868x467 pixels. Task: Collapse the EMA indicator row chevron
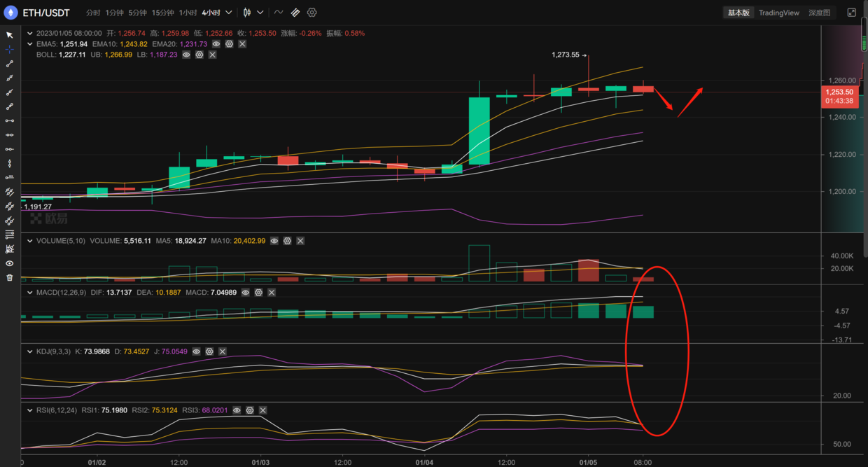30,44
